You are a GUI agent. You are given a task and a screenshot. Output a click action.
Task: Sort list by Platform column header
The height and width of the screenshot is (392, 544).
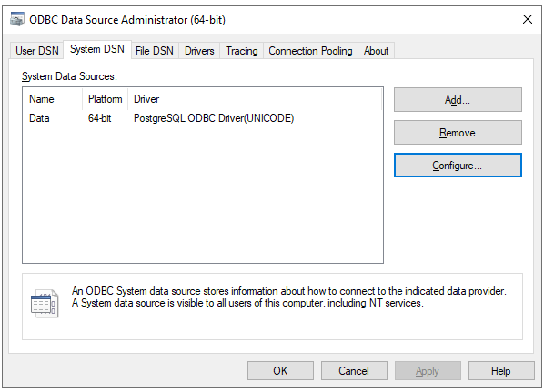106,99
